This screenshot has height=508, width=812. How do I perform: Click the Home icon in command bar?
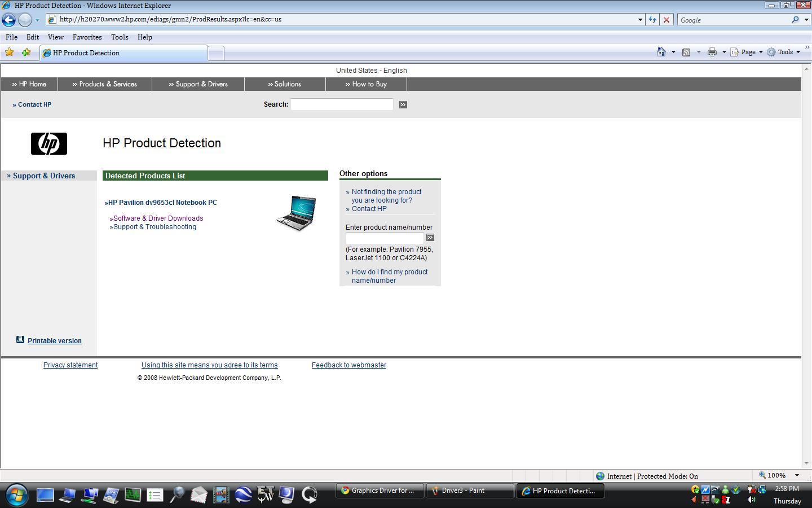pyautogui.click(x=661, y=52)
